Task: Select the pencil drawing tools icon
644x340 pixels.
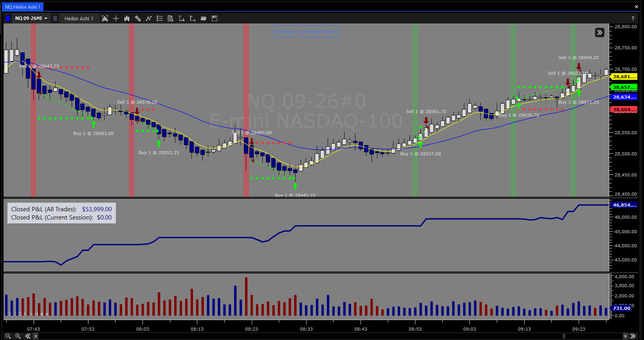Action: 138,18
